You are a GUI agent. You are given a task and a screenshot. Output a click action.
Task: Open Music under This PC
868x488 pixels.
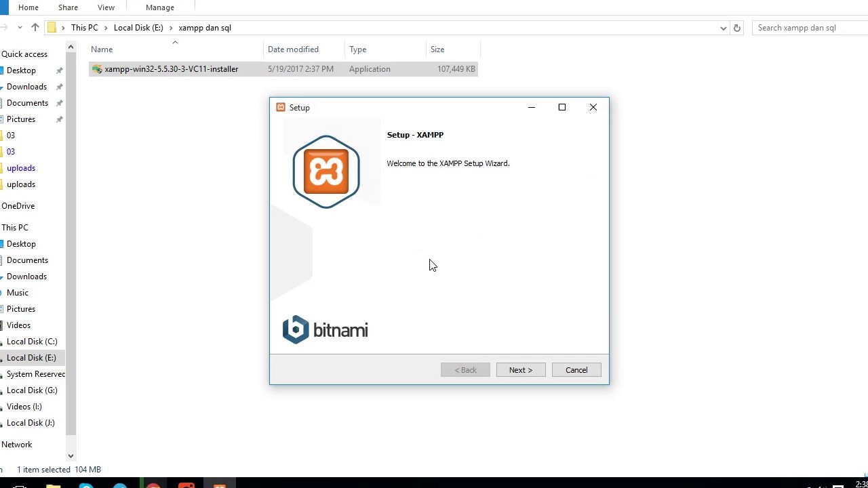click(x=18, y=293)
